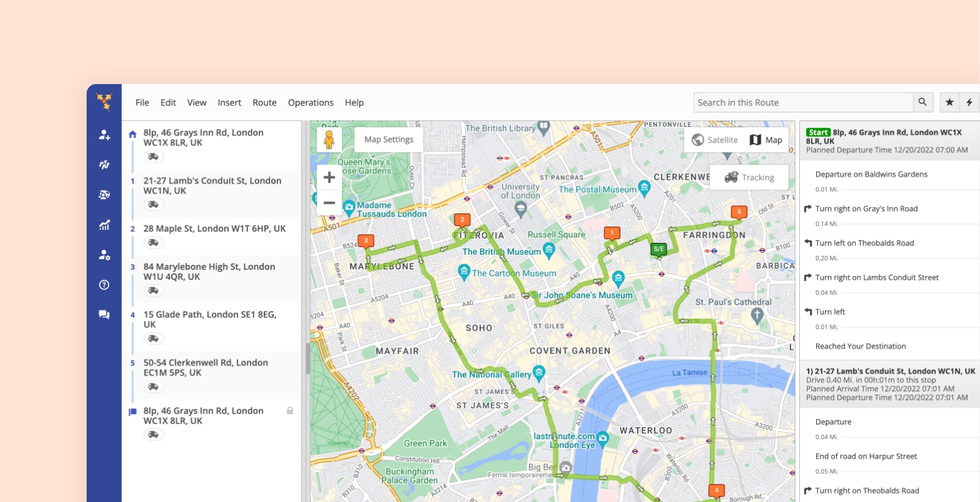This screenshot has width=980, height=502.
Task: Toggle the lock on the final depot stop
Action: (x=289, y=410)
